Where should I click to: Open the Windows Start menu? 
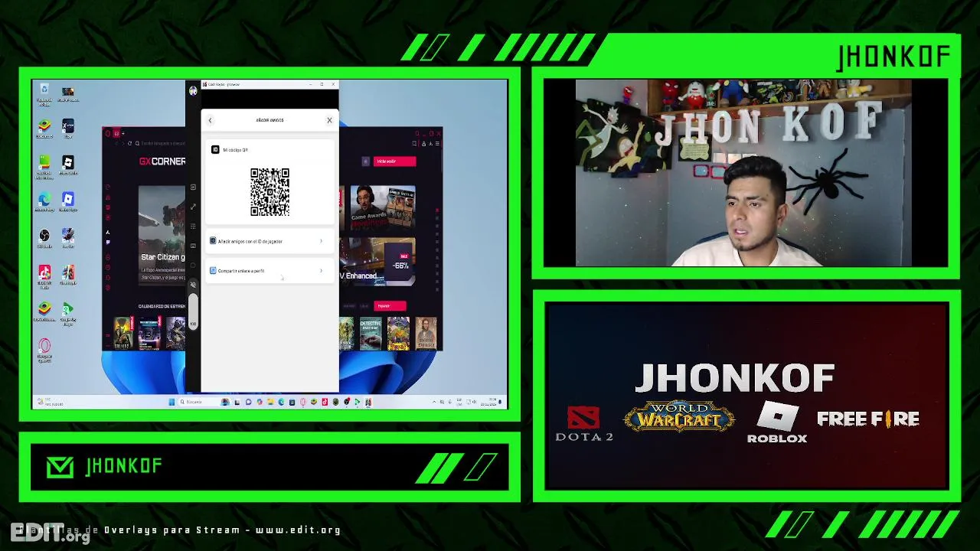coord(171,402)
